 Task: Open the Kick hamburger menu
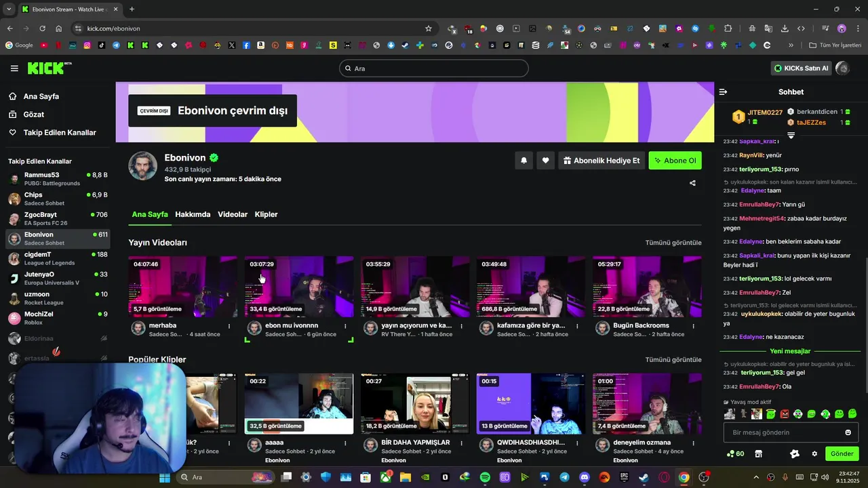[x=14, y=68]
